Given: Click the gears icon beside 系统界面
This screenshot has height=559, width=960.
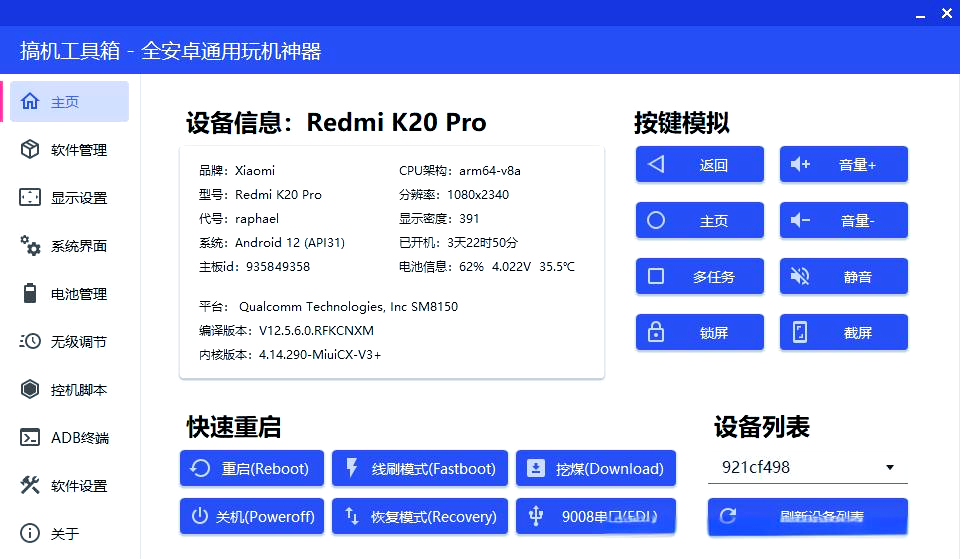Looking at the screenshot, I should 30,245.
